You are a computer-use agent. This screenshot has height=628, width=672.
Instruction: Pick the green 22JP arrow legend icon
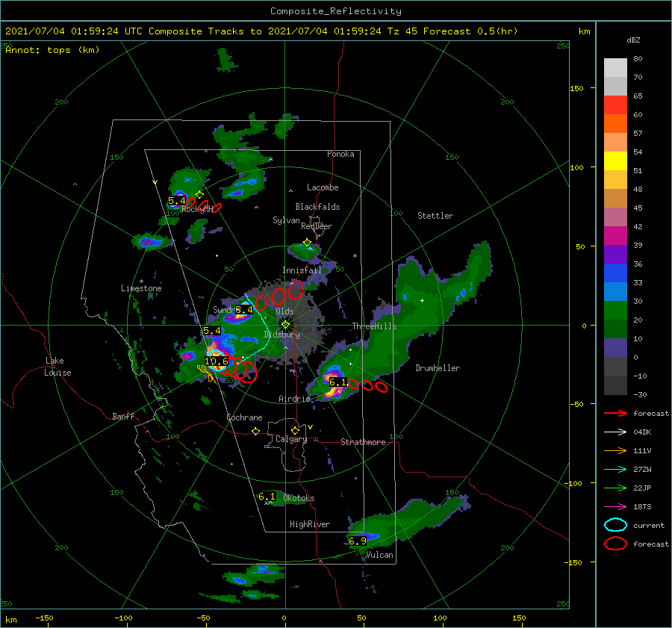[x=615, y=488]
